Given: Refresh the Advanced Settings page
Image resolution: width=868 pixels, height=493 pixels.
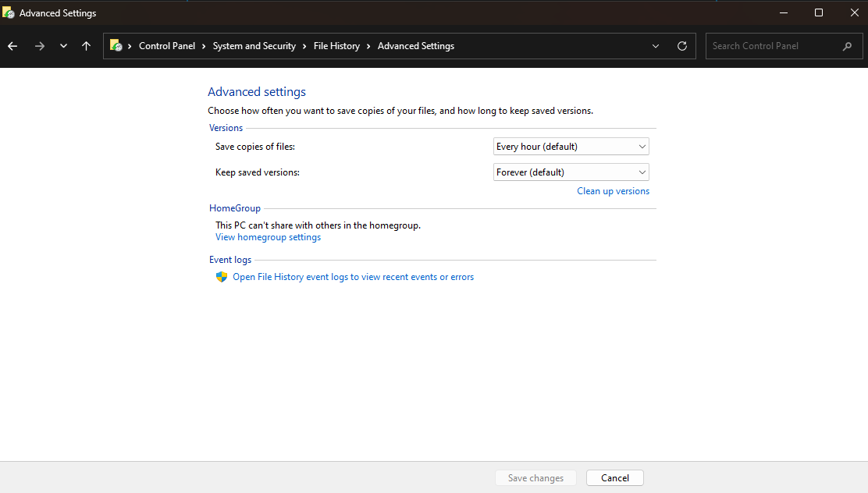Looking at the screenshot, I should coord(682,46).
